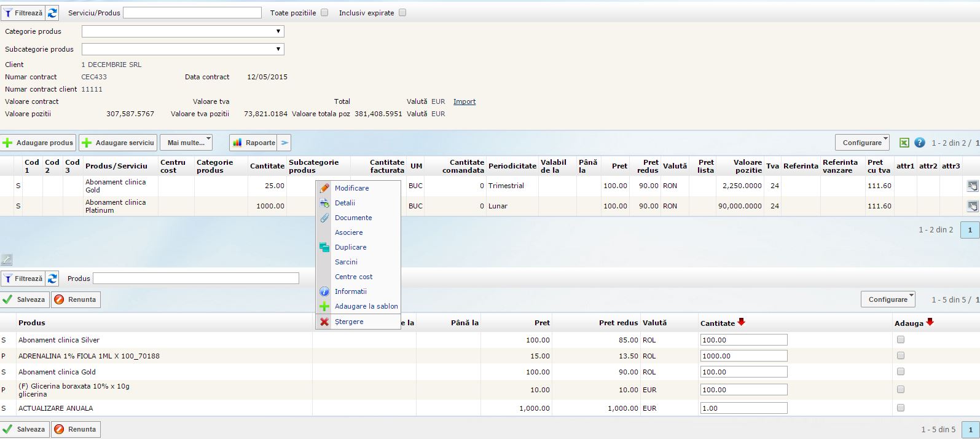Open row actions icon for Abonament clinica Gold
Screen dimensions: 980x439
click(972, 186)
